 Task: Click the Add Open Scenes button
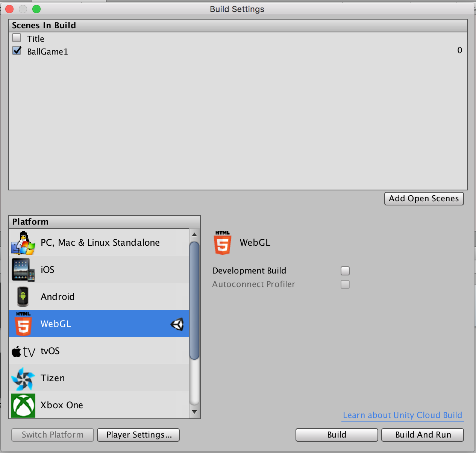tap(424, 199)
